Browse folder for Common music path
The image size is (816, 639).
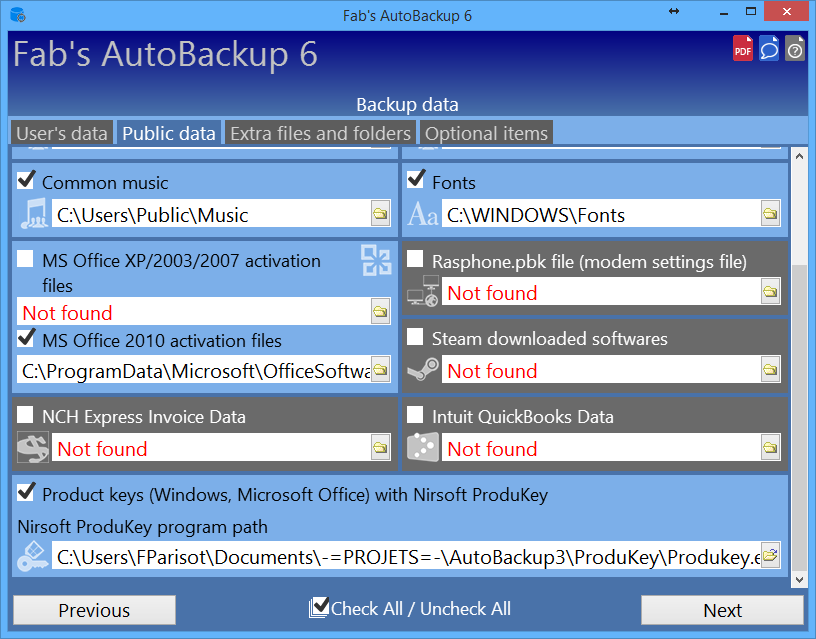tap(380, 213)
